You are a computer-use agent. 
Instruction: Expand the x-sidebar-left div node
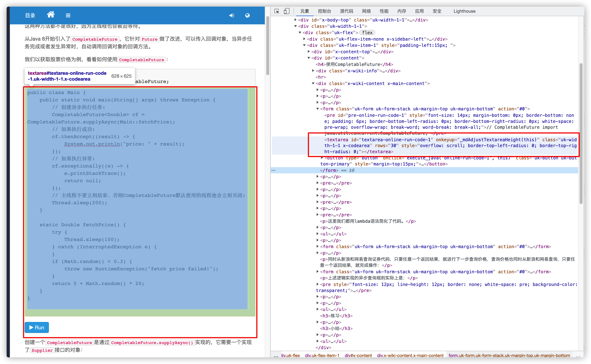click(x=304, y=39)
